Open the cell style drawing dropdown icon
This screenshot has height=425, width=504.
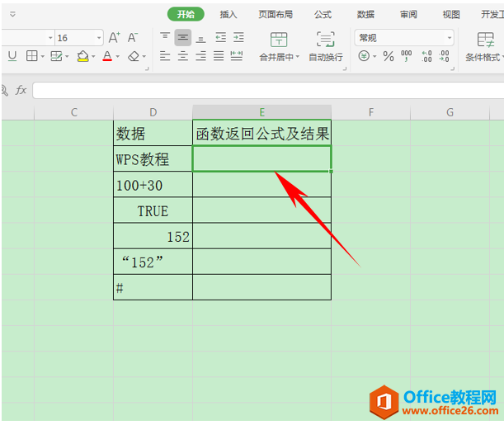click(56, 57)
